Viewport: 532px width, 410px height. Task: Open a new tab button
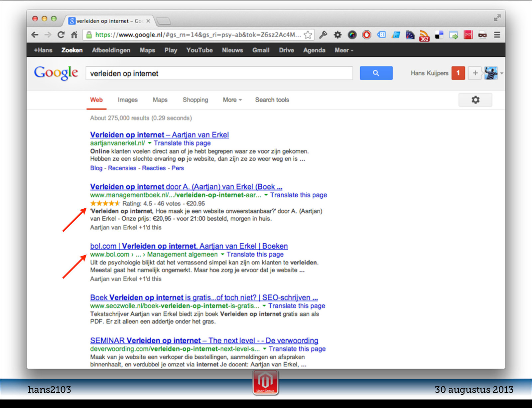tap(164, 21)
